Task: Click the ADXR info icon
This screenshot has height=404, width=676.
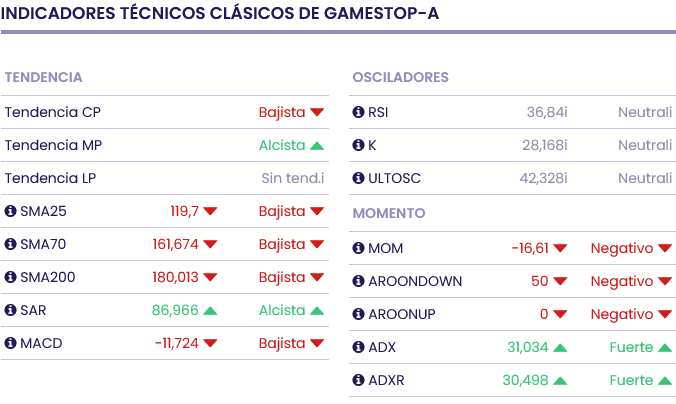Action: point(359,380)
